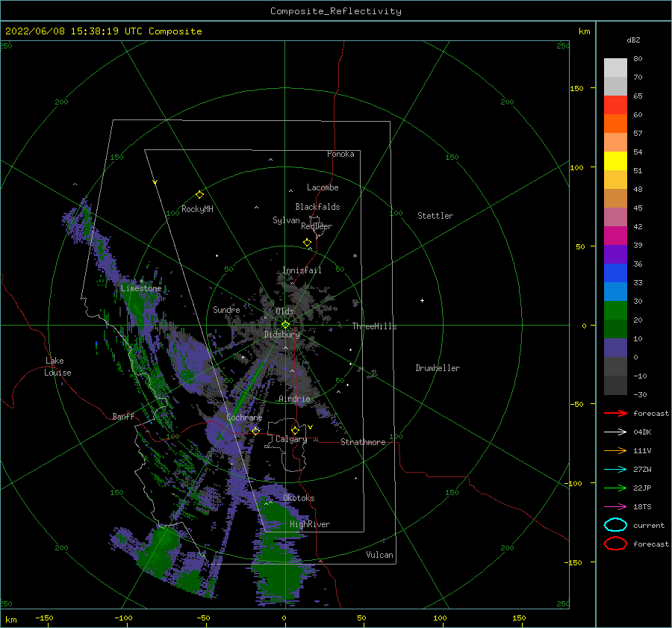Click the magenta 18TS arrow legend icon
The height and width of the screenshot is (628, 672).
(615, 507)
